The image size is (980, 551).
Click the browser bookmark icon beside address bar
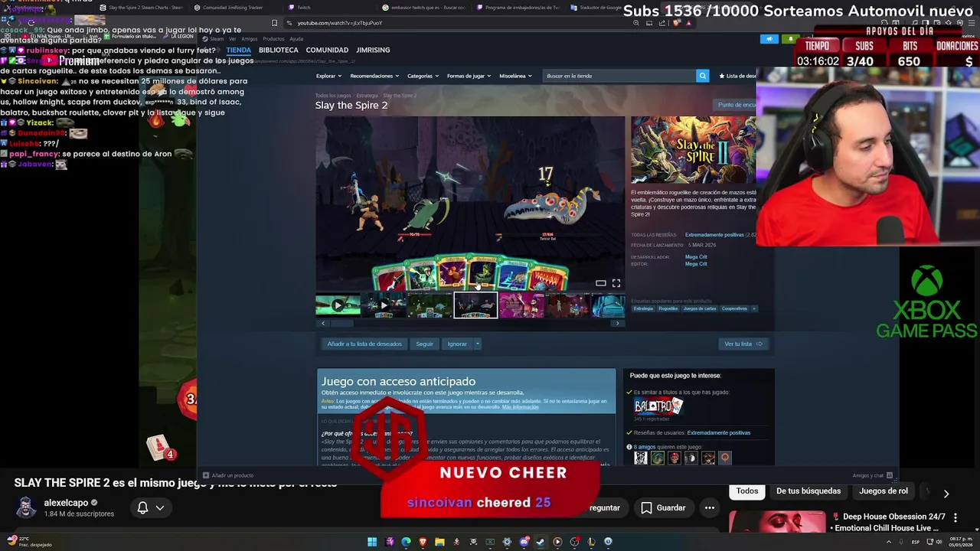click(274, 23)
